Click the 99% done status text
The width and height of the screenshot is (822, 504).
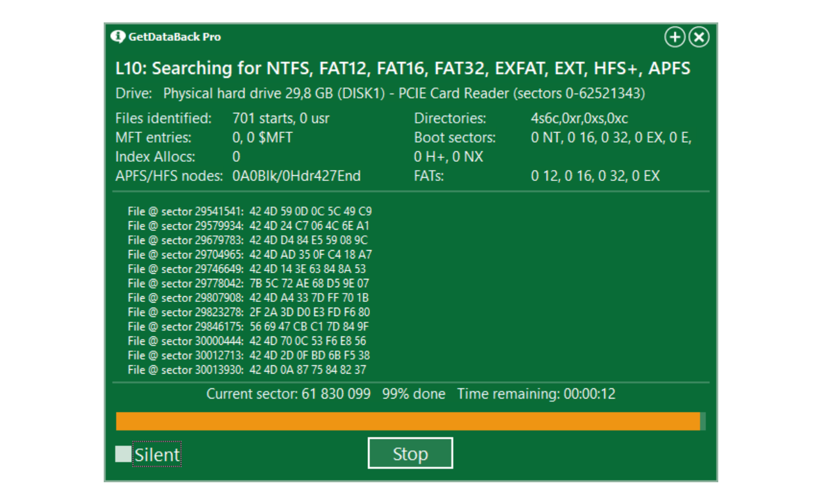point(414,394)
